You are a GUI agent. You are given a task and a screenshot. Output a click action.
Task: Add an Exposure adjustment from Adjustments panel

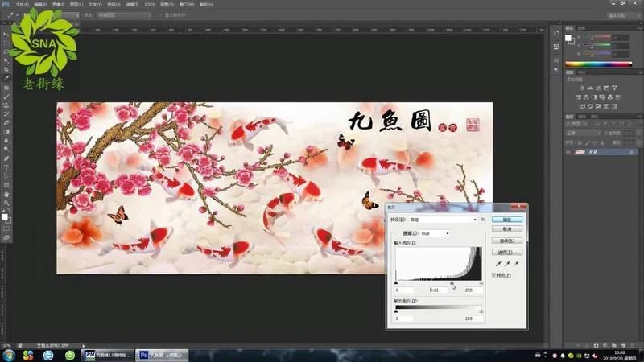click(607, 88)
